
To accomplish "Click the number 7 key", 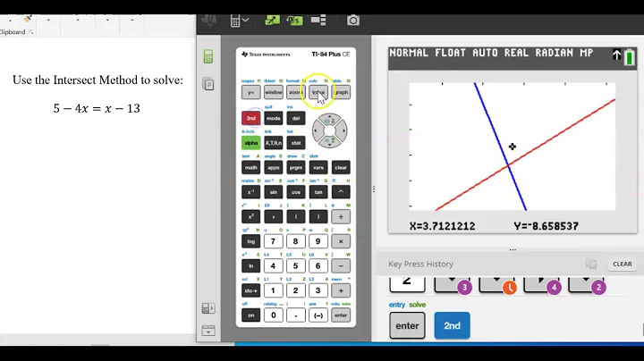I will pos(274,241).
